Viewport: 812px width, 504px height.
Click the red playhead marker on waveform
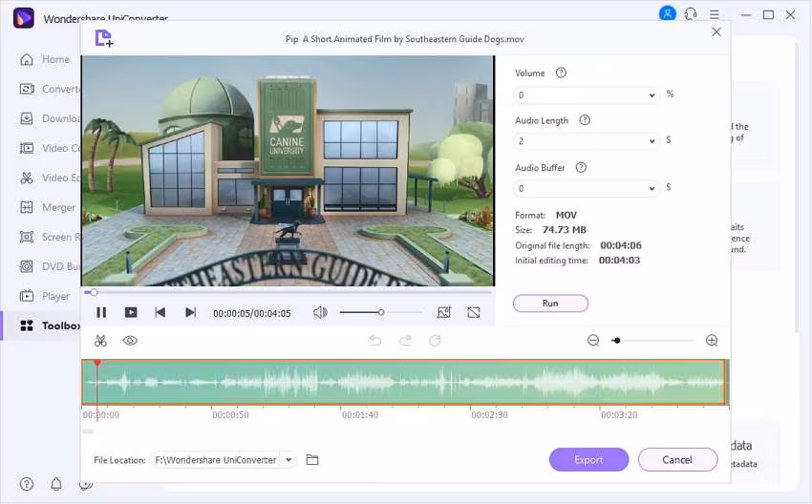point(97,364)
